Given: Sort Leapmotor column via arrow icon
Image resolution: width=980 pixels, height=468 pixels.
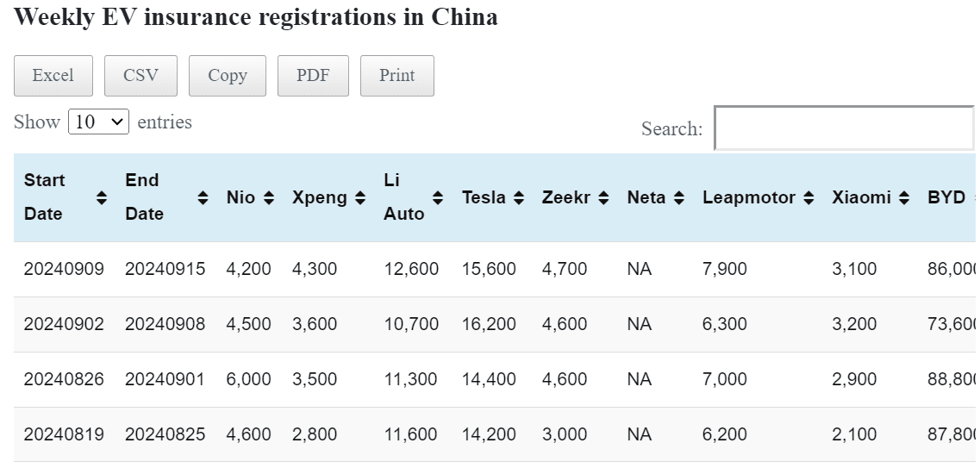Looking at the screenshot, I should 808,197.
